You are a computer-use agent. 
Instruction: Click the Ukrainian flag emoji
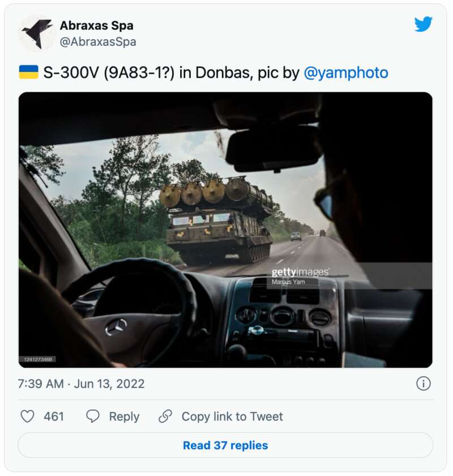click(28, 72)
